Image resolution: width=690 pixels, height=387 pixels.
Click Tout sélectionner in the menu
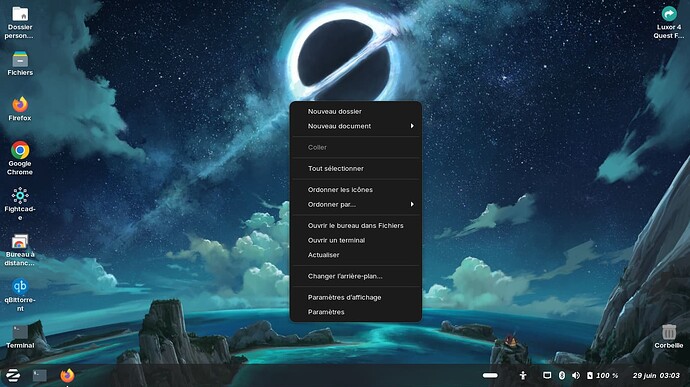point(356,169)
